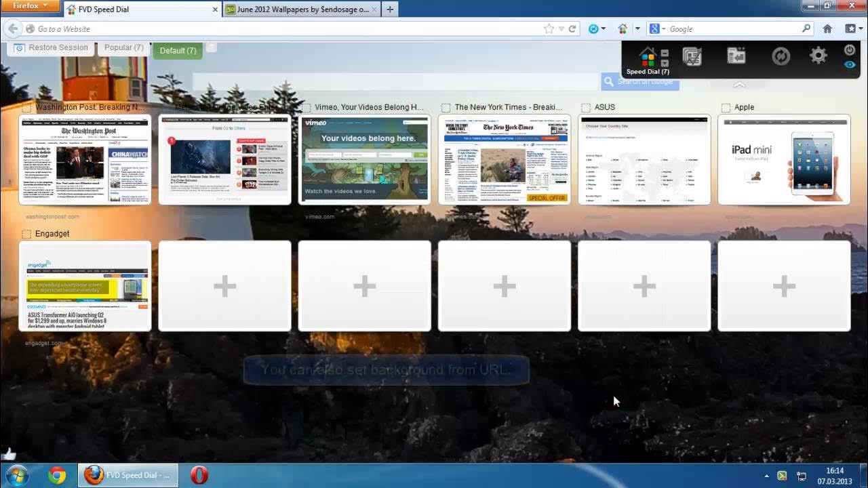
Task: Open Most Visited panel icon
Action: click(x=692, y=57)
